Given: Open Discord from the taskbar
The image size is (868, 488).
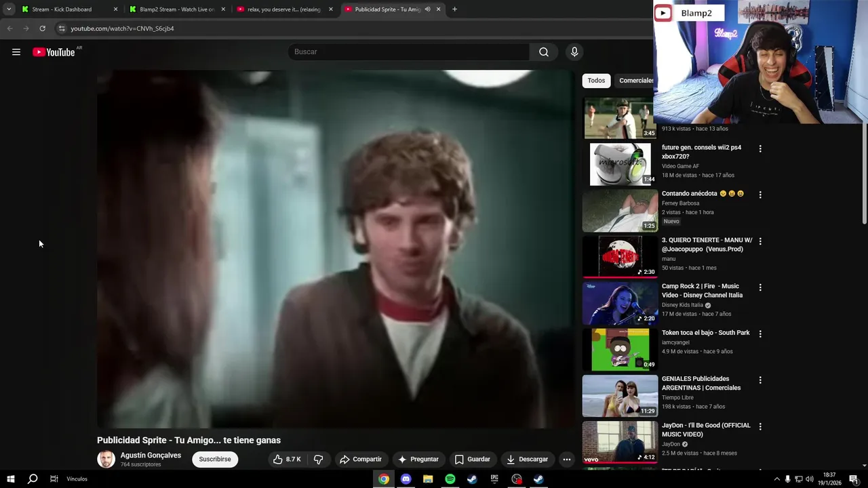Looking at the screenshot, I should pos(406,479).
